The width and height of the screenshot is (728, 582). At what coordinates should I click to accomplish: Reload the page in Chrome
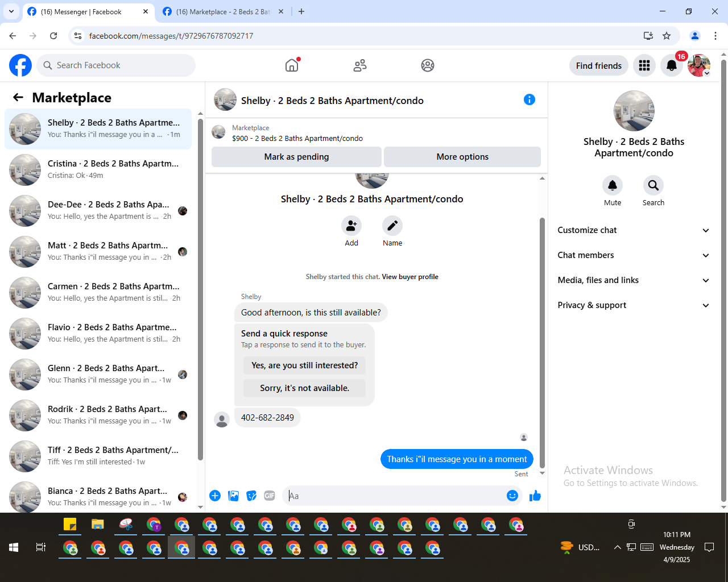53,36
